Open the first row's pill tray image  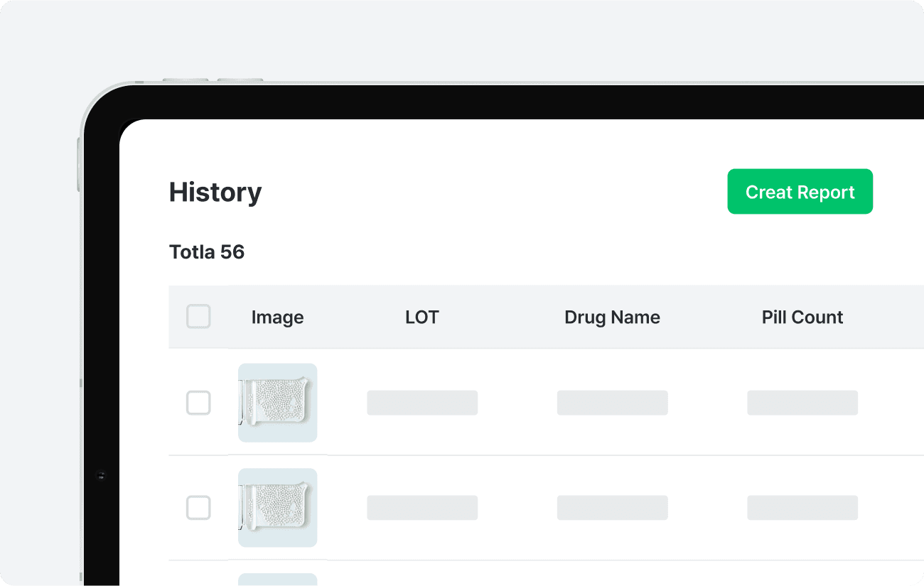coord(277,403)
